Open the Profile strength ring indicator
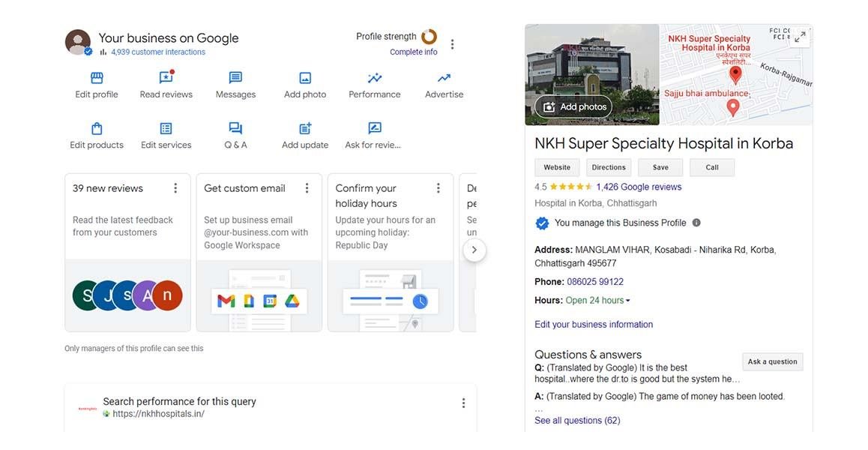This screenshot has height=450, width=868. tap(429, 37)
